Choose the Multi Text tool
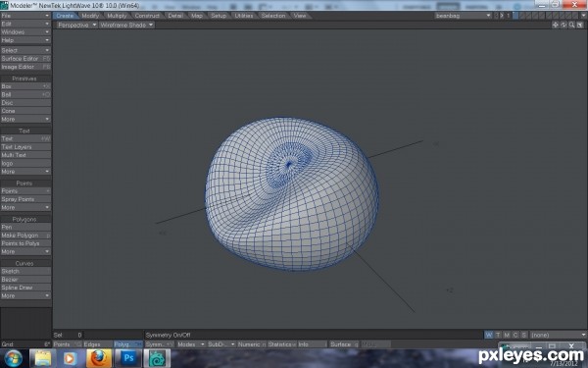Screen dimensions: 588x368 coord(25,155)
